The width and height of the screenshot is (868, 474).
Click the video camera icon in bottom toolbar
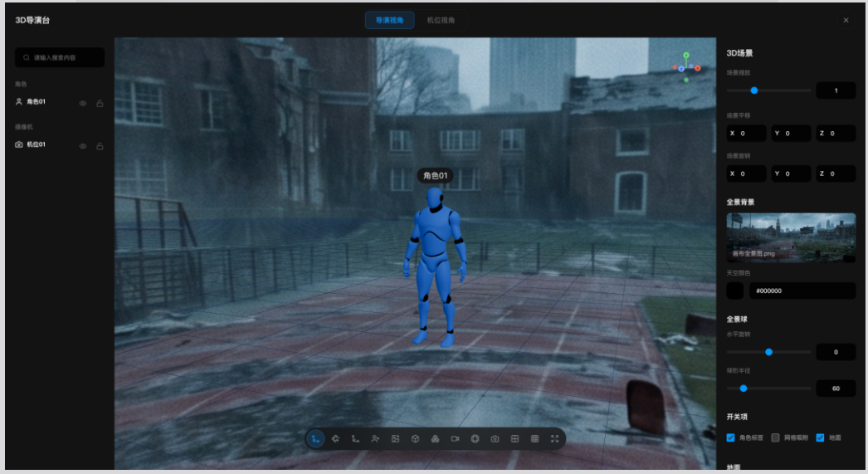tap(455, 438)
